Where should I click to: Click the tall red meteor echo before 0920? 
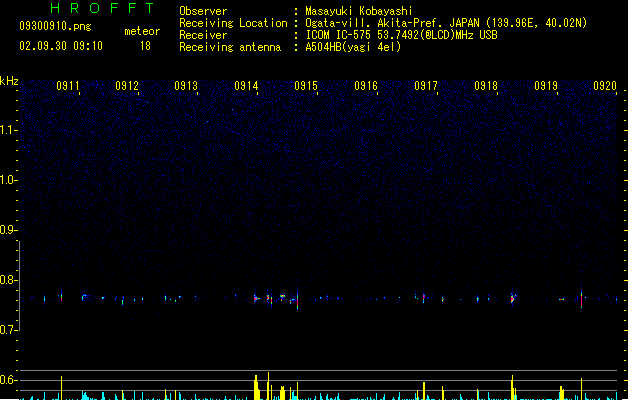(x=581, y=299)
